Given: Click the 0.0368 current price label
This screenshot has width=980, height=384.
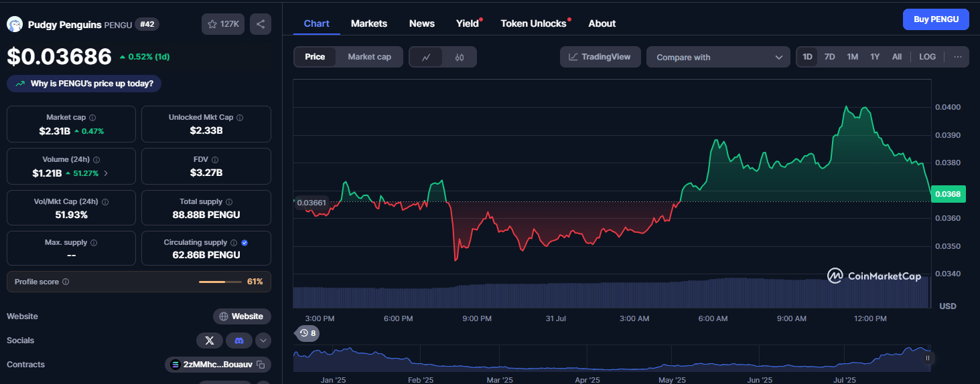Looking at the screenshot, I should (948, 194).
